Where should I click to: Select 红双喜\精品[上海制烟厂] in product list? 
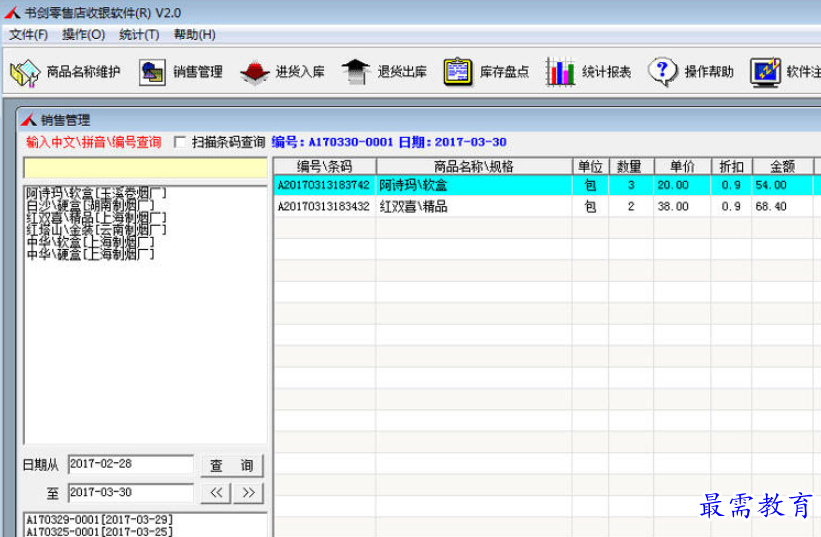(96, 217)
